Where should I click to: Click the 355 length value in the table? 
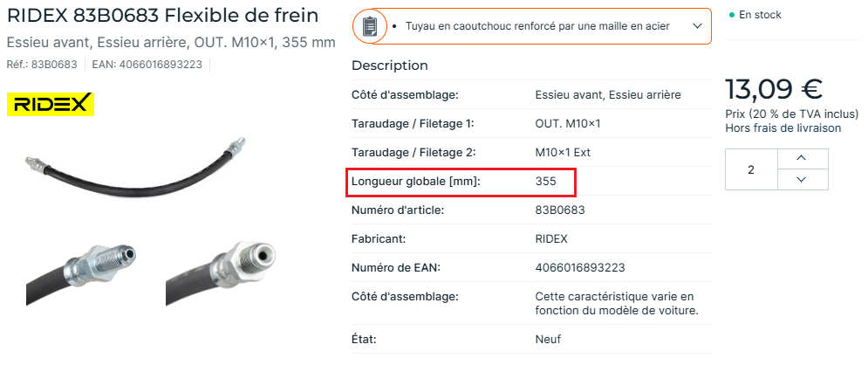tap(546, 182)
